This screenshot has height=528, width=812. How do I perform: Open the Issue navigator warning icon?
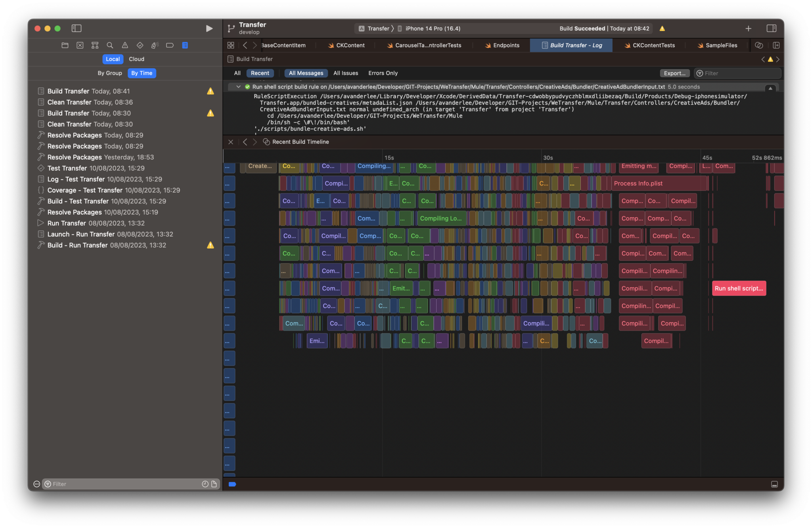[125, 45]
